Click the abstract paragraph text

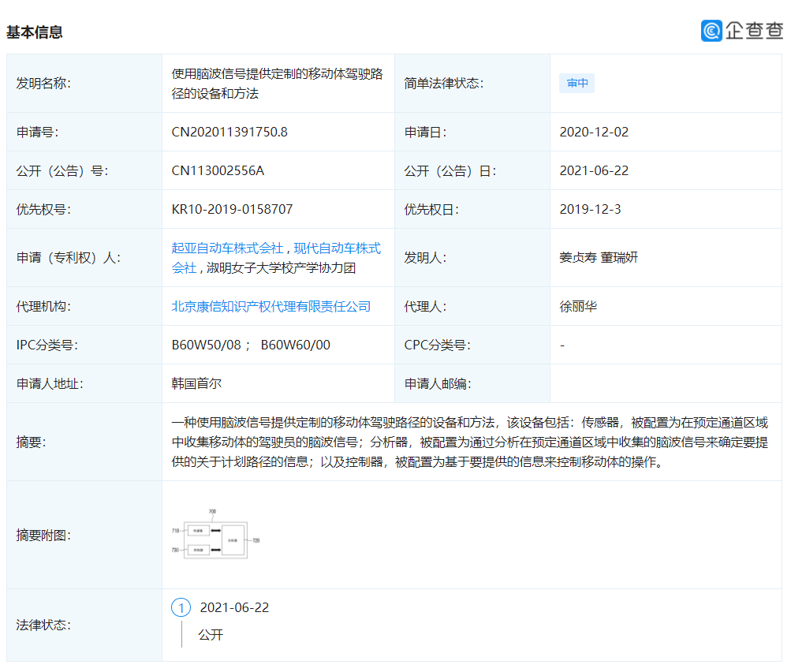pos(470,442)
